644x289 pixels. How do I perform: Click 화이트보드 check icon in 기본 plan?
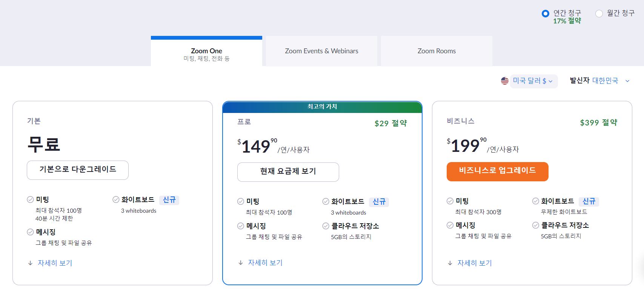tap(116, 199)
